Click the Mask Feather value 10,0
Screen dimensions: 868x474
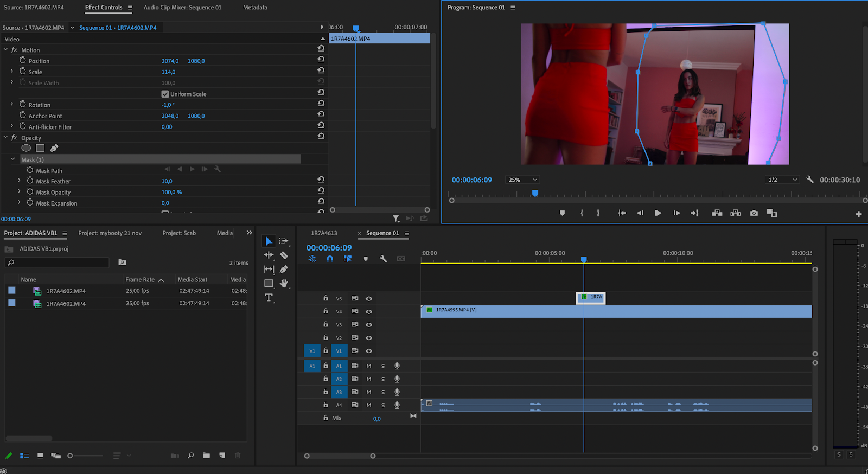[x=167, y=181]
